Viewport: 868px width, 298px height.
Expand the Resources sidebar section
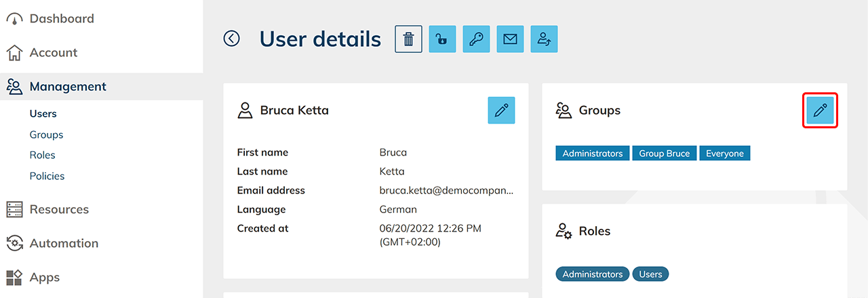pos(59,209)
